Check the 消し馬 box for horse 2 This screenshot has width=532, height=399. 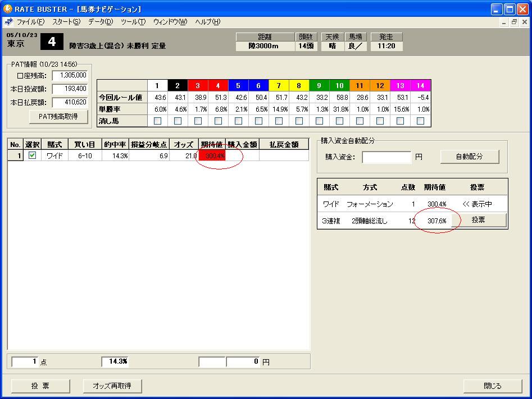(x=178, y=121)
